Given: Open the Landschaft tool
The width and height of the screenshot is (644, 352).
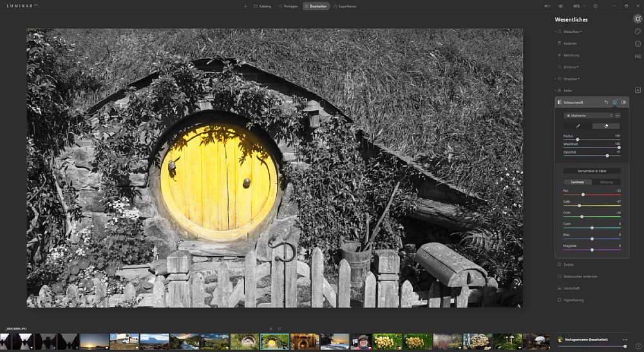Looking at the screenshot, I should [571, 288].
